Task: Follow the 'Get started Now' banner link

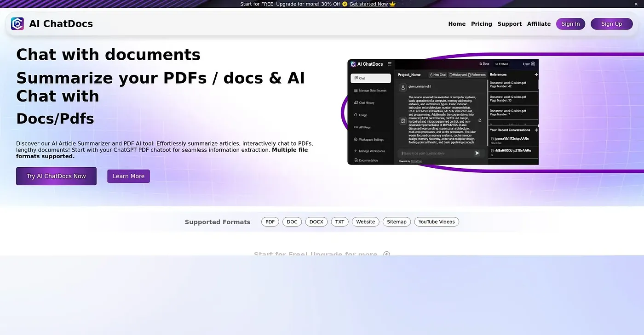Action: (368, 4)
